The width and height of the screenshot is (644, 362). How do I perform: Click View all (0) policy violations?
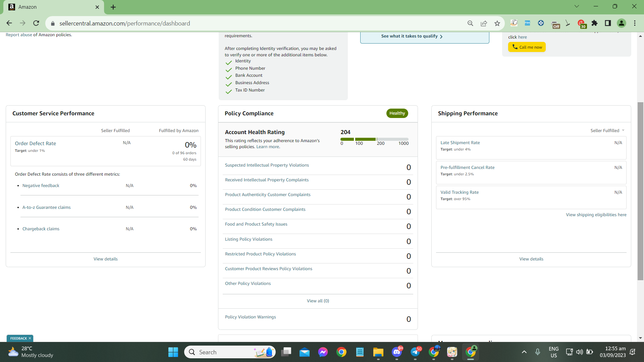pos(318,301)
